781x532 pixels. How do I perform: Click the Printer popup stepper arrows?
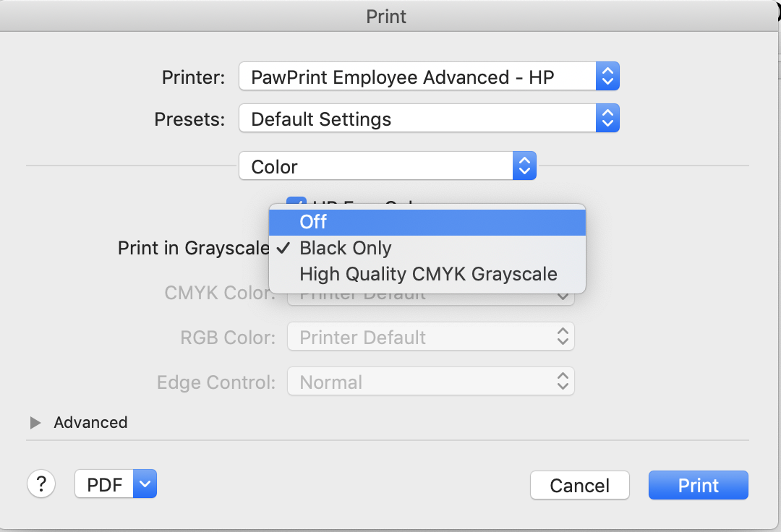[x=607, y=76]
